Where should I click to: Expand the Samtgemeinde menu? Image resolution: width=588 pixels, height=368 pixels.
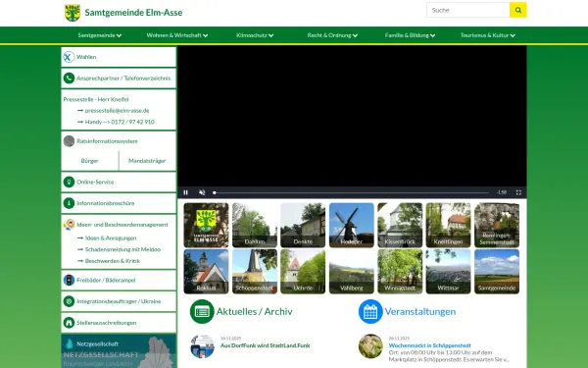100,35
